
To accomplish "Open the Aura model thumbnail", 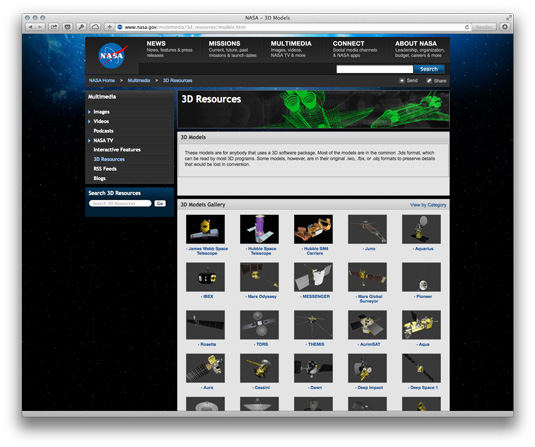I will (205, 368).
